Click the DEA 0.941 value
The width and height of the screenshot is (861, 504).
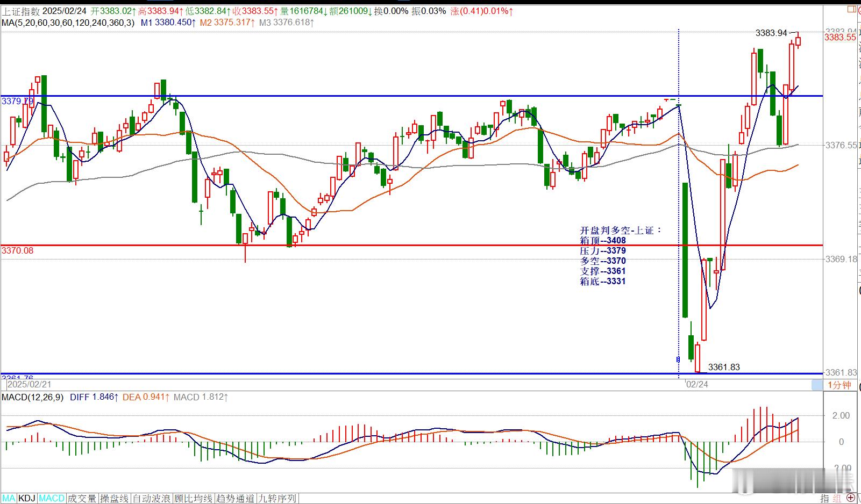146,397
